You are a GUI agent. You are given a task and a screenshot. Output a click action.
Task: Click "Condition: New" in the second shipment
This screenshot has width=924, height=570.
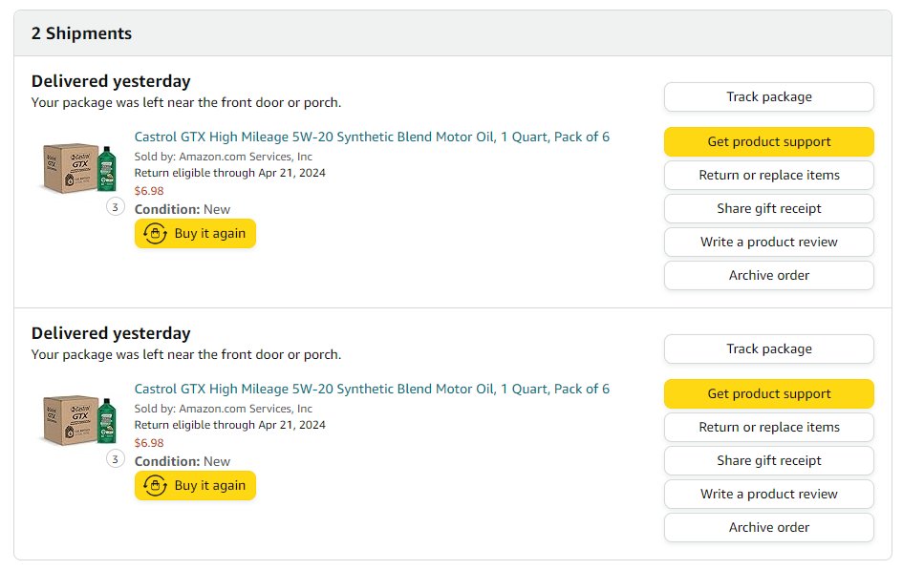(x=183, y=461)
